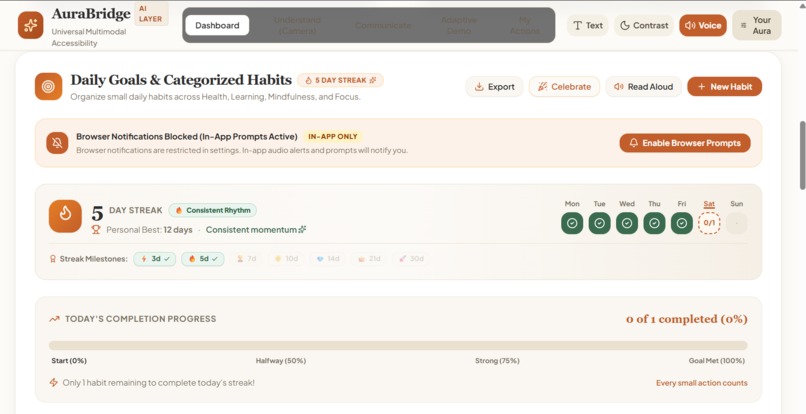Click the AuraBridge sparkle logo icon
Viewport: 806px width, 414px height.
pos(30,25)
